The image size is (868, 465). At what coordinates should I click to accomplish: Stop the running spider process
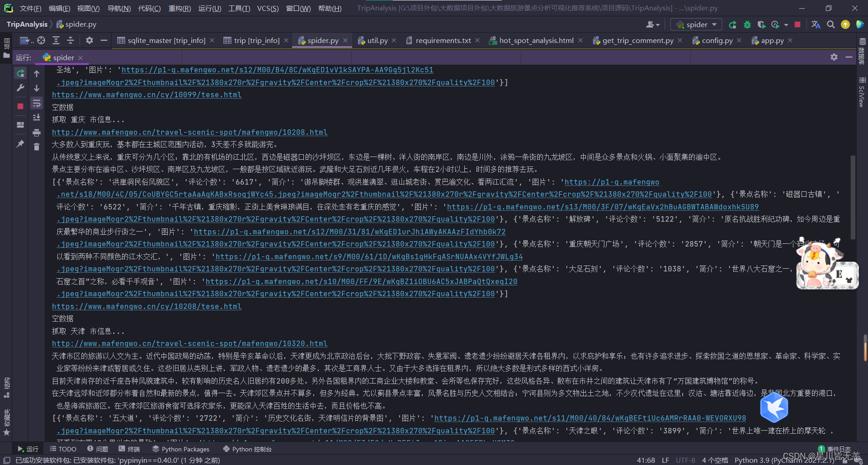click(20, 106)
